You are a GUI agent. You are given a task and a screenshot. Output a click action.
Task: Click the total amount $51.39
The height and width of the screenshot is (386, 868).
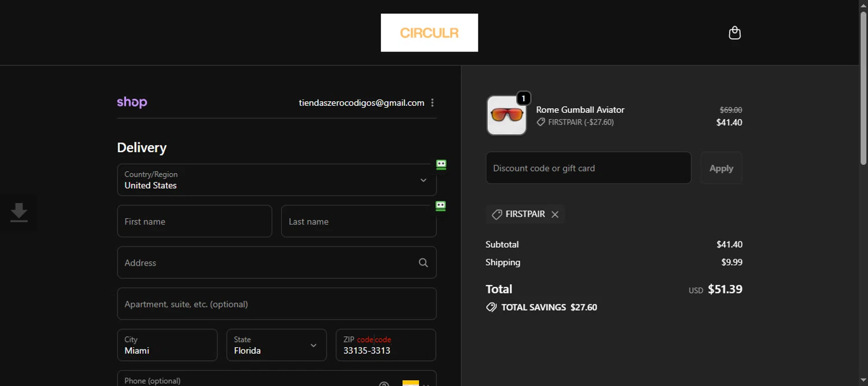[725, 289]
